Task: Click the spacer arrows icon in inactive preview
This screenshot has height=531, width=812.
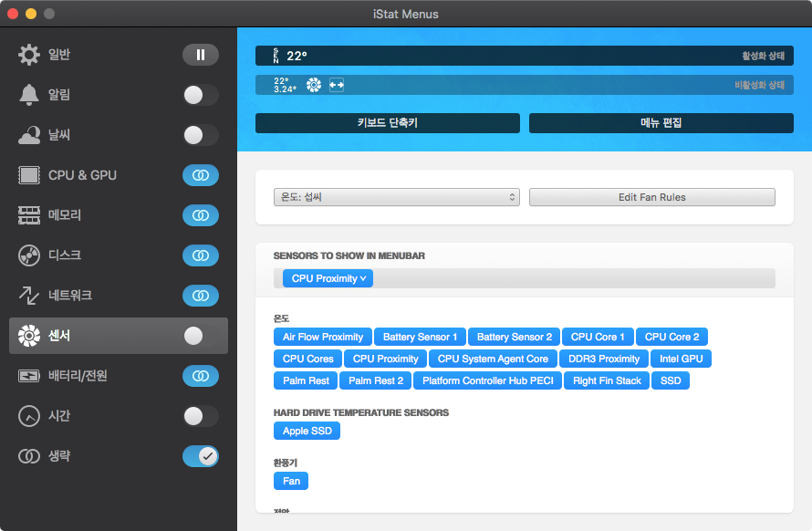Action: click(x=337, y=85)
